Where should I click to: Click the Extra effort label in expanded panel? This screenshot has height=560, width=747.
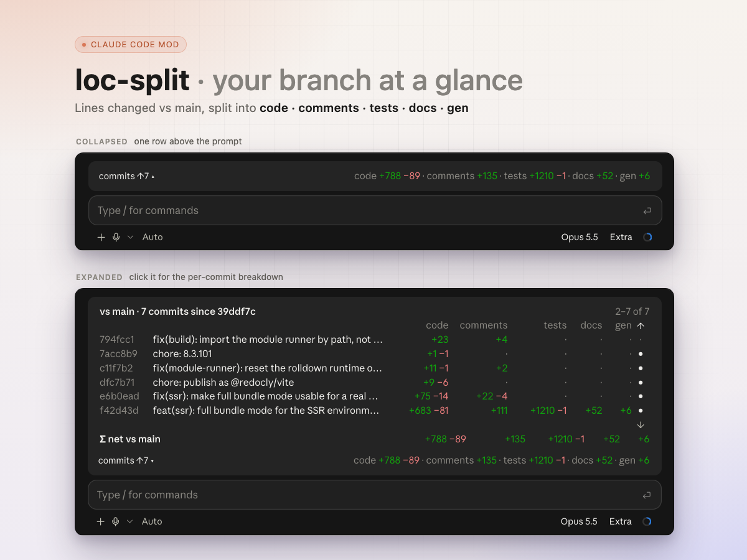click(x=621, y=521)
